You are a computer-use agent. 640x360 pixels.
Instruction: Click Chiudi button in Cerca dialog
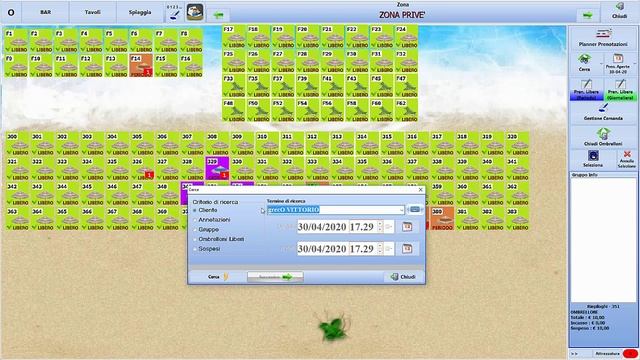point(403,277)
